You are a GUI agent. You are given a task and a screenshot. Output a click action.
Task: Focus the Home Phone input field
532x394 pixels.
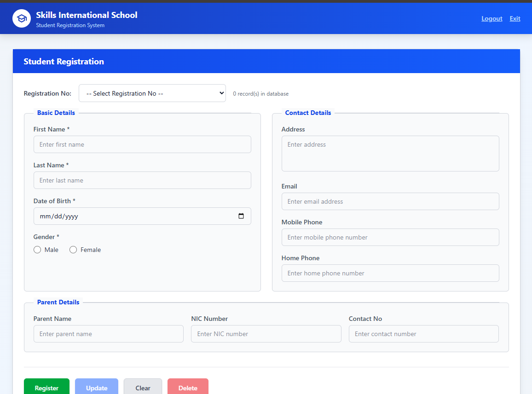point(390,273)
